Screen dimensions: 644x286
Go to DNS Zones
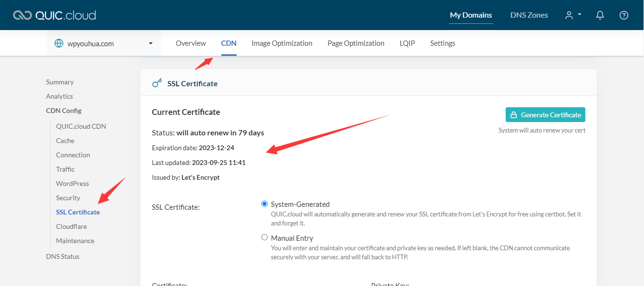point(529,15)
